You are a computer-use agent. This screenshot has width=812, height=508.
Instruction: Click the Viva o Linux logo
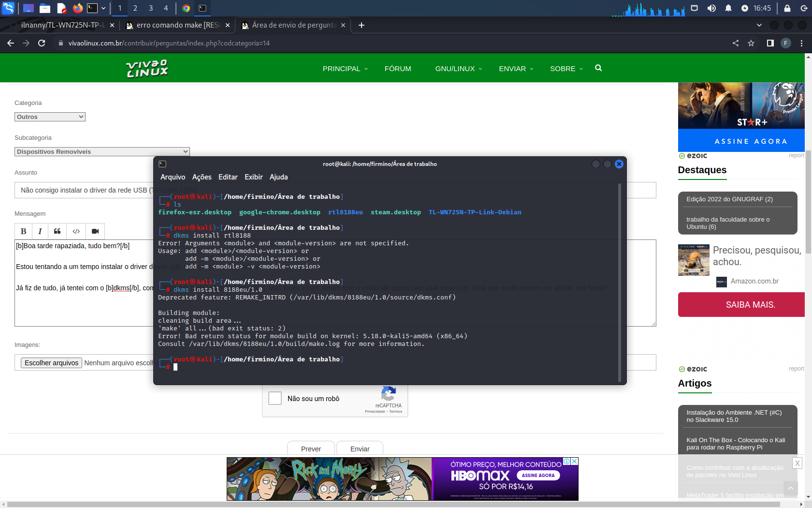(x=147, y=68)
